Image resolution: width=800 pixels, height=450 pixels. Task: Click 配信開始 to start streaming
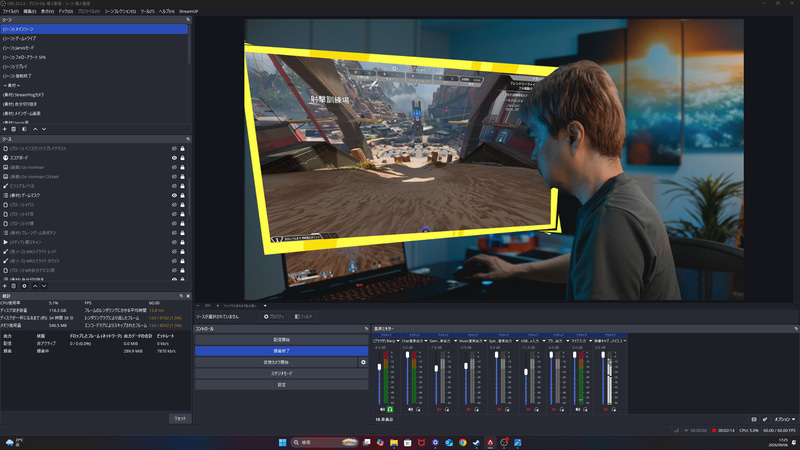[282, 340]
